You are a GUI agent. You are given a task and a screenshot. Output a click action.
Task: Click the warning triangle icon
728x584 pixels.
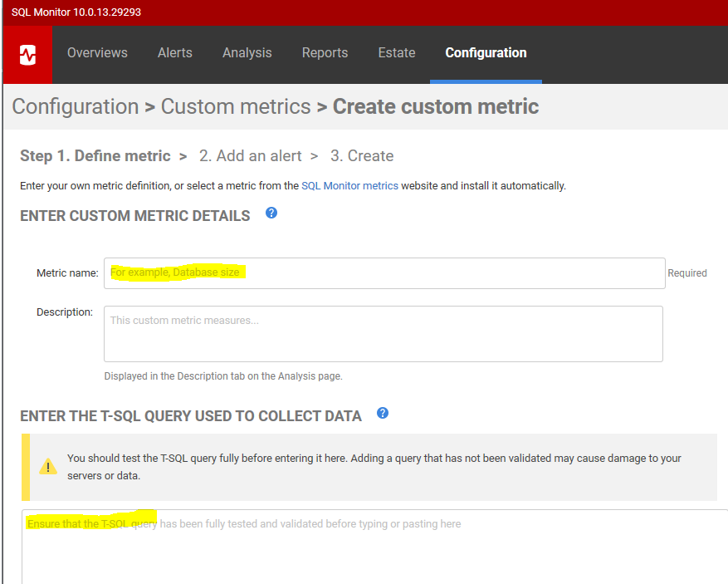tap(47, 464)
